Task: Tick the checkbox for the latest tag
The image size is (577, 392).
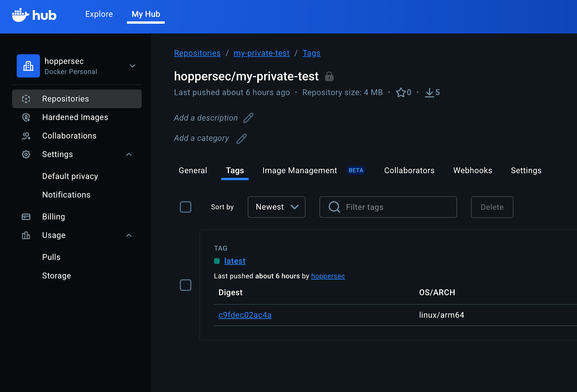Action: [x=185, y=285]
